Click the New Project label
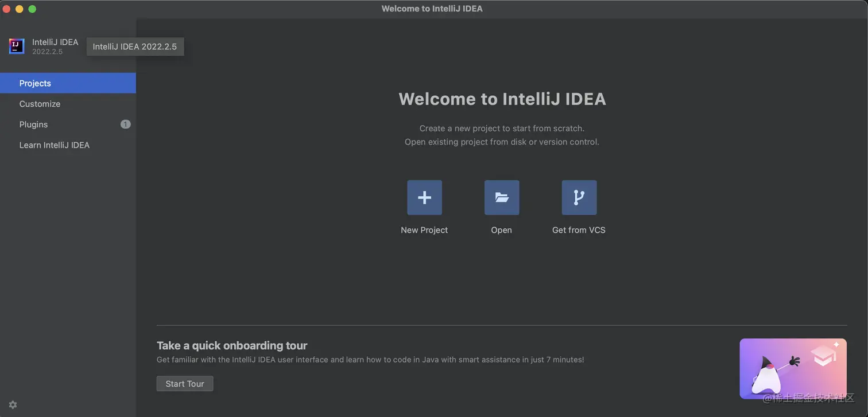 424,230
